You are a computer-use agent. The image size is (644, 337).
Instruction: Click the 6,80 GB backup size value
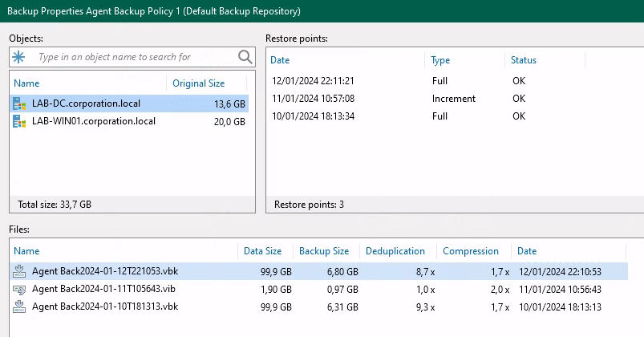[x=342, y=272]
